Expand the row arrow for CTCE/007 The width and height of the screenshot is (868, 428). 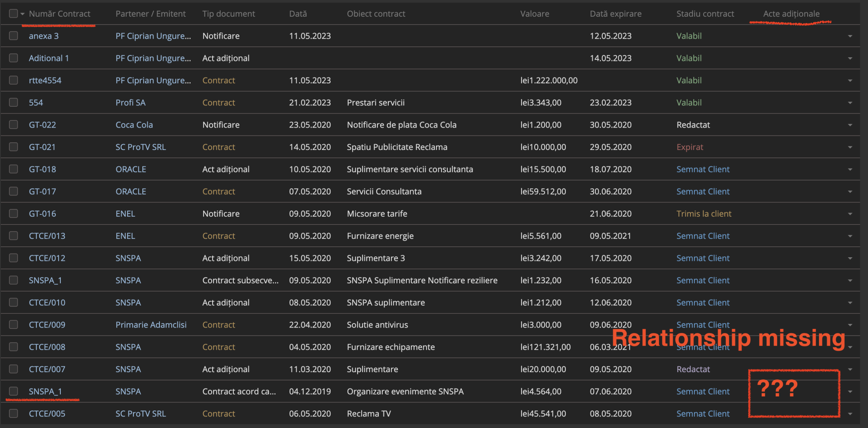pos(850,369)
